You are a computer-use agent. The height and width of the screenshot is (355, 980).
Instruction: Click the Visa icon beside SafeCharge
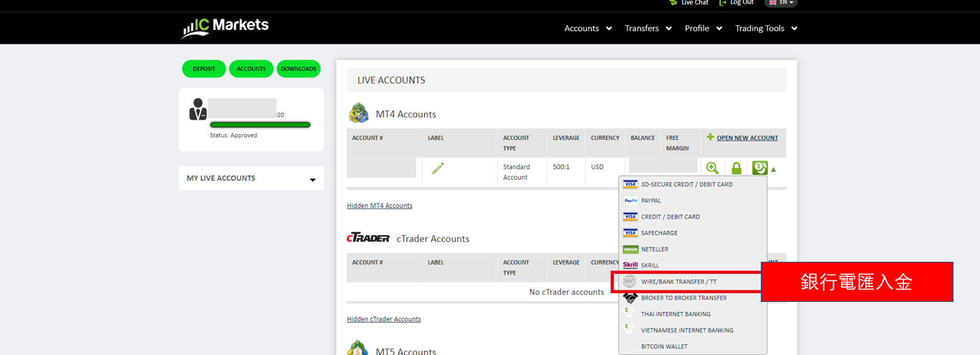(630, 233)
